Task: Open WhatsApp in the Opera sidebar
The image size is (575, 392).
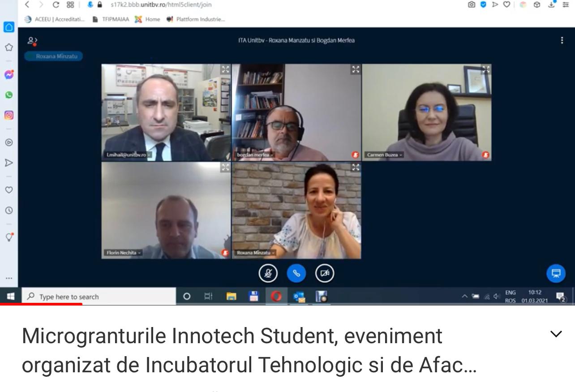Action: tap(9, 95)
